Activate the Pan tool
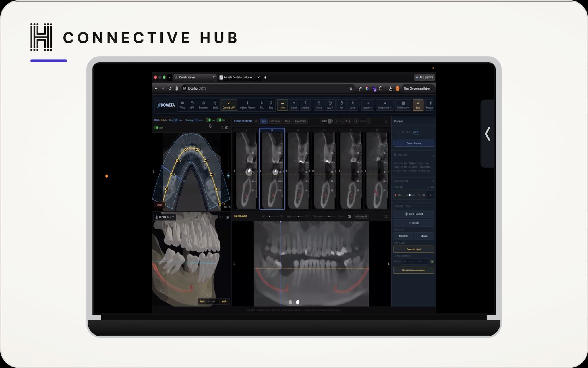Viewport: 588px width, 368px height. pyautogui.click(x=341, y=105)
